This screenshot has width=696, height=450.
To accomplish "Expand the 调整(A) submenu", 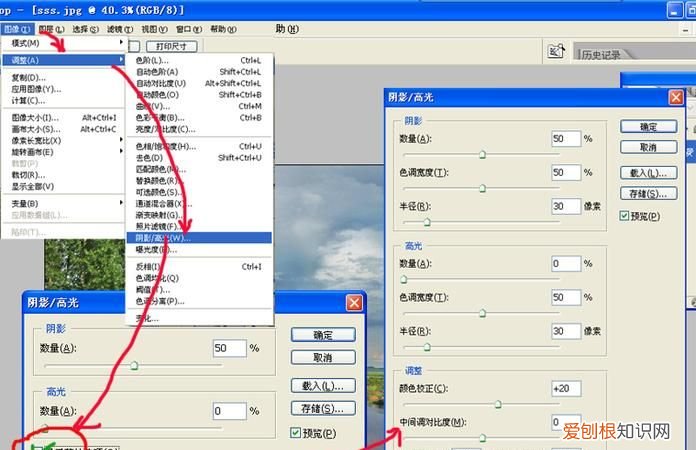I will [63, 60].
